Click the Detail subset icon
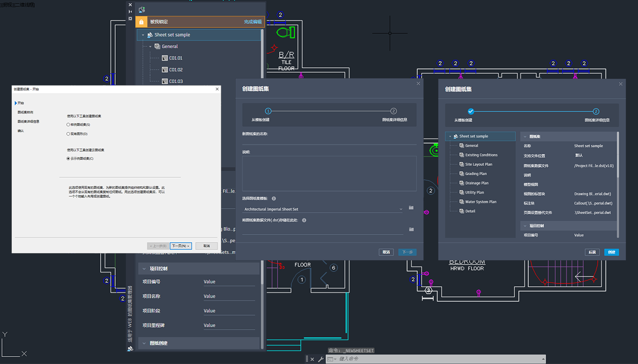 click(x=461, y=211)
